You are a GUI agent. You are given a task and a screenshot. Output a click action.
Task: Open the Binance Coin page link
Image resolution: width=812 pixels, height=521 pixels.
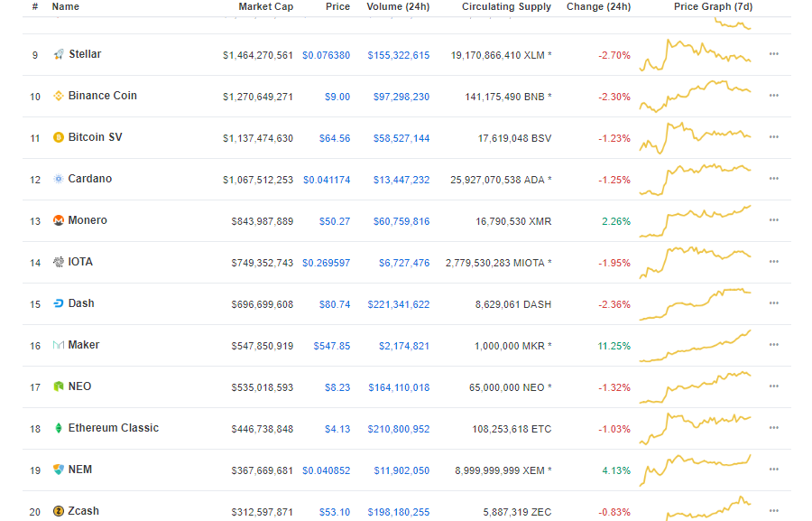point(103,96)
